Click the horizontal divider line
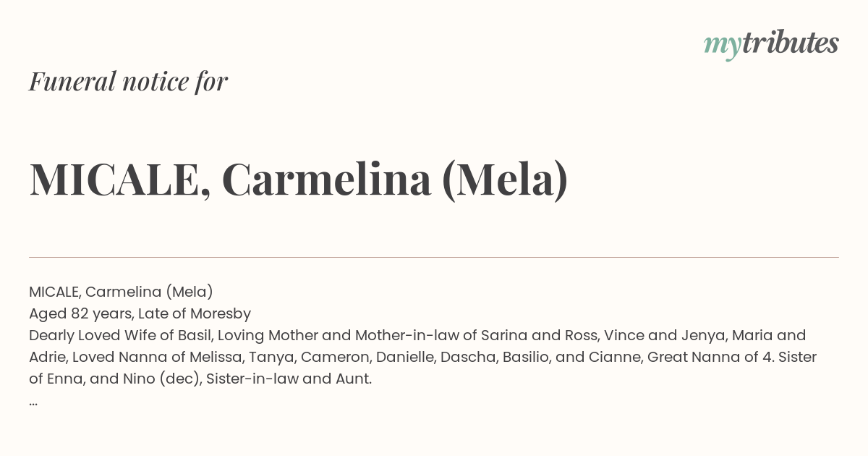Screen dimensions: 868x456 pyautogui.click(x=434, y=257)
